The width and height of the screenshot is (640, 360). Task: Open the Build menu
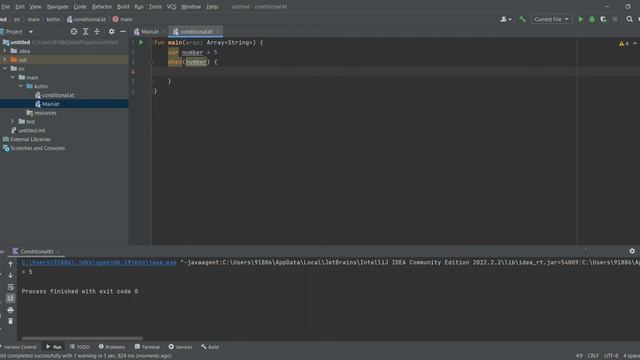click(x=123, y=7)
